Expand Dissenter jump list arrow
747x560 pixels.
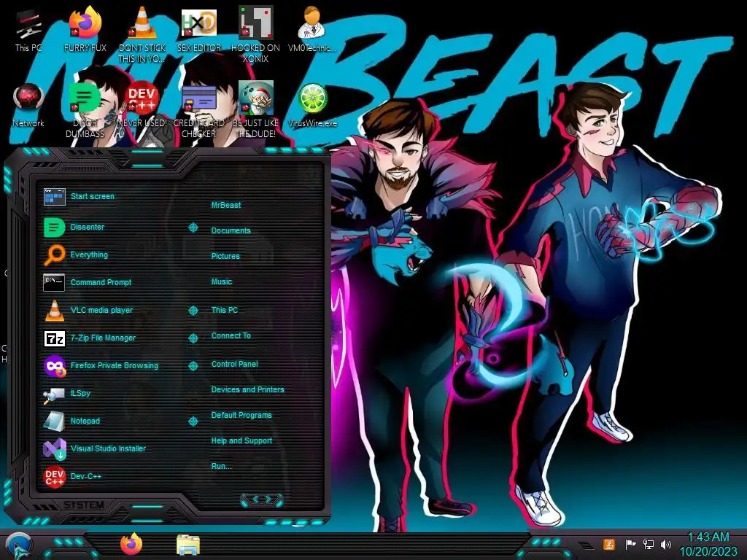(x=193, y=227)
